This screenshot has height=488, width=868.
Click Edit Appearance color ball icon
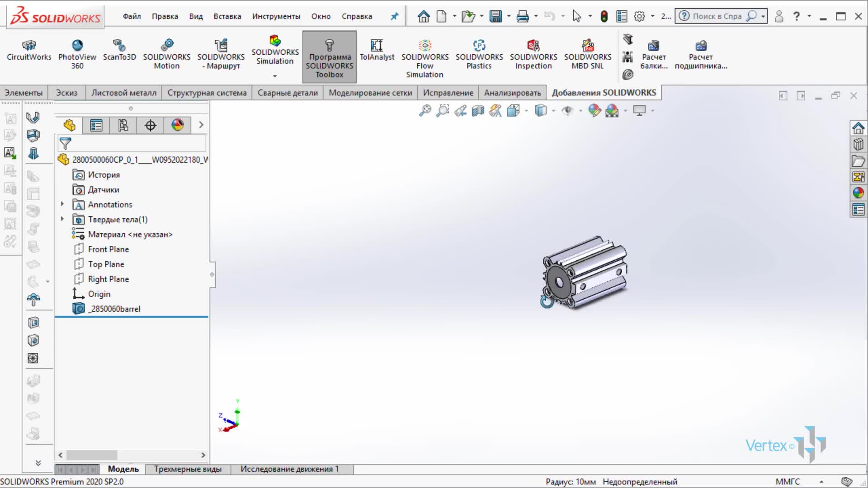(594, 111)
